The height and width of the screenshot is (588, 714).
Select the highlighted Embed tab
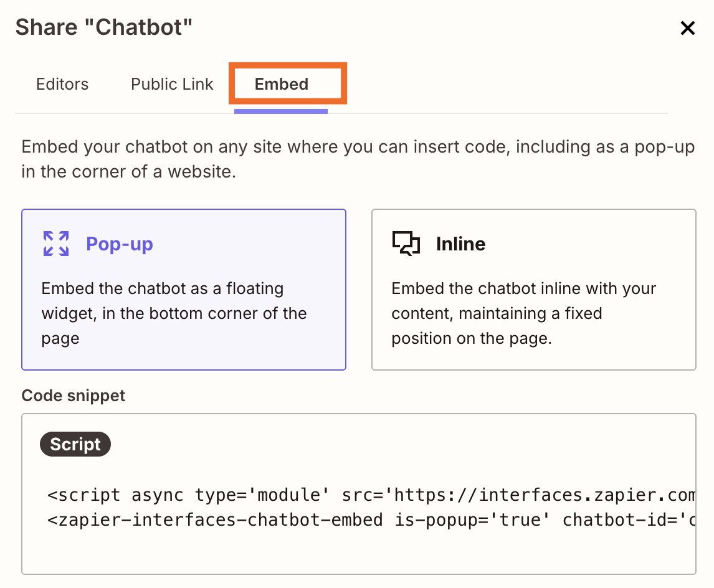pos(281,84)
